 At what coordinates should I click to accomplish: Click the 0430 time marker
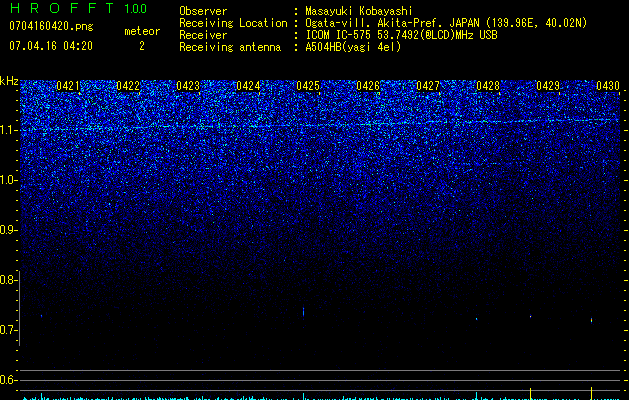(x=608, y=86)
